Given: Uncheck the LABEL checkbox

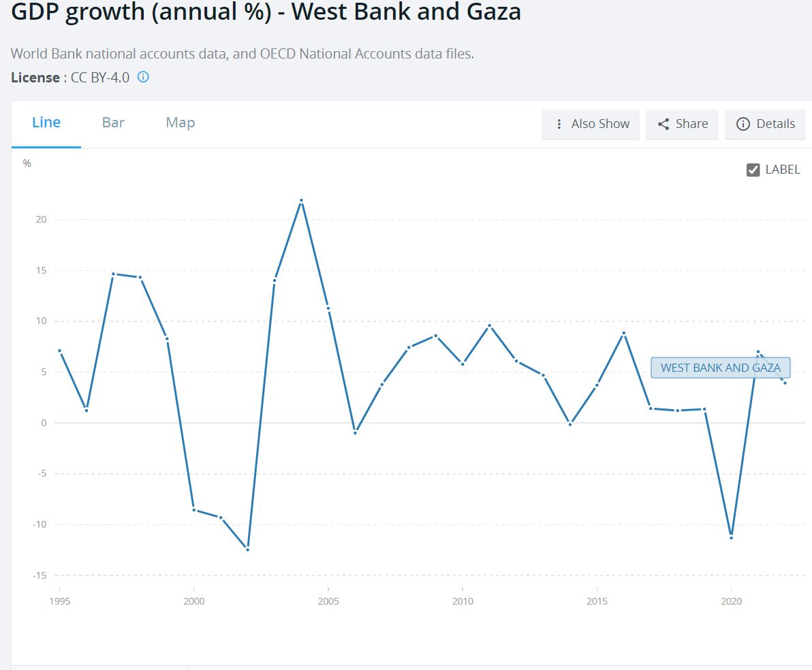Looking at the screenshot, I should pyautogui.click(x=753, y=170).
